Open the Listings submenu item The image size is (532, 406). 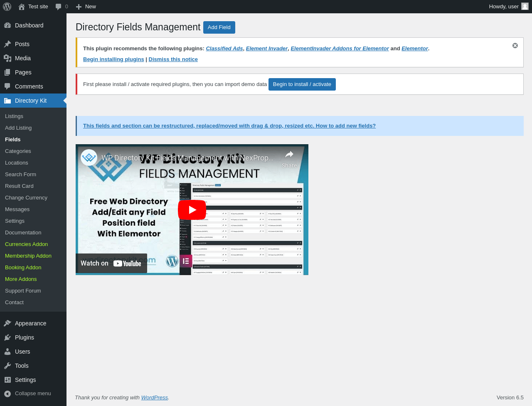pyautogui.click(x=14, y=116)
